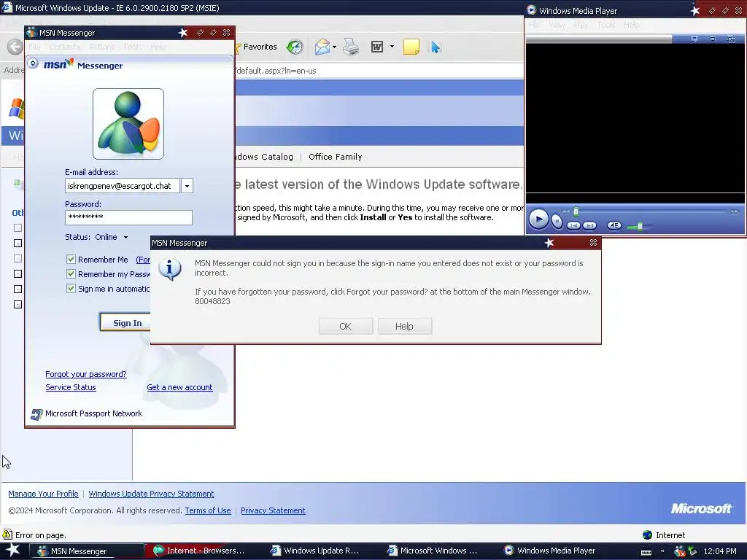Collapse the MSN Messenger header with the round chevron
Screen dimensions: 747x560
click(32, 63)
